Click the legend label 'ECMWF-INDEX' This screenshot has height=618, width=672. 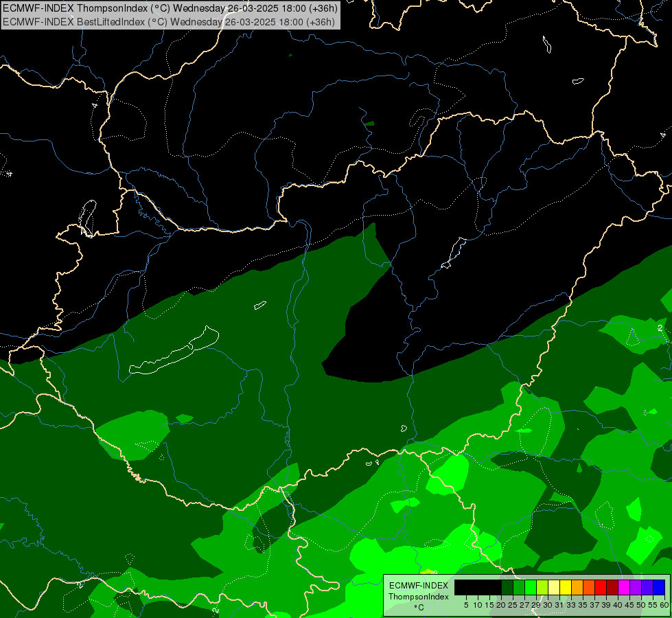tap(419, 586)
